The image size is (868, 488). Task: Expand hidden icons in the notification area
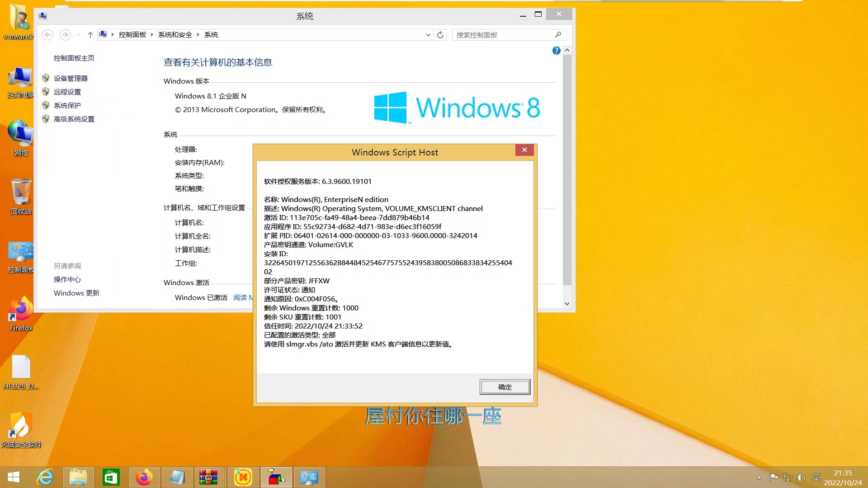click(x=759, y=477)
